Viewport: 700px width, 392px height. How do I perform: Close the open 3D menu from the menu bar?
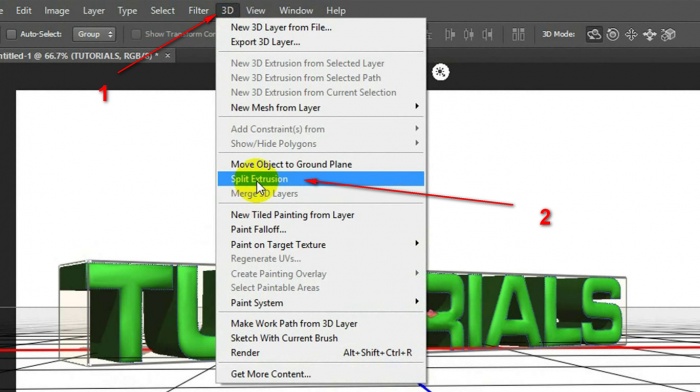(227, 10)
